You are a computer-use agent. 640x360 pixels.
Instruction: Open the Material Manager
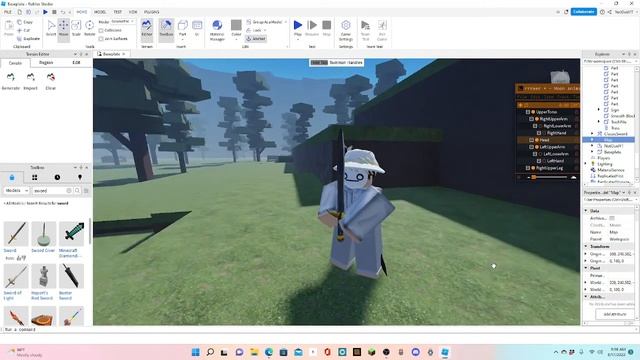[x=217, y=29]
